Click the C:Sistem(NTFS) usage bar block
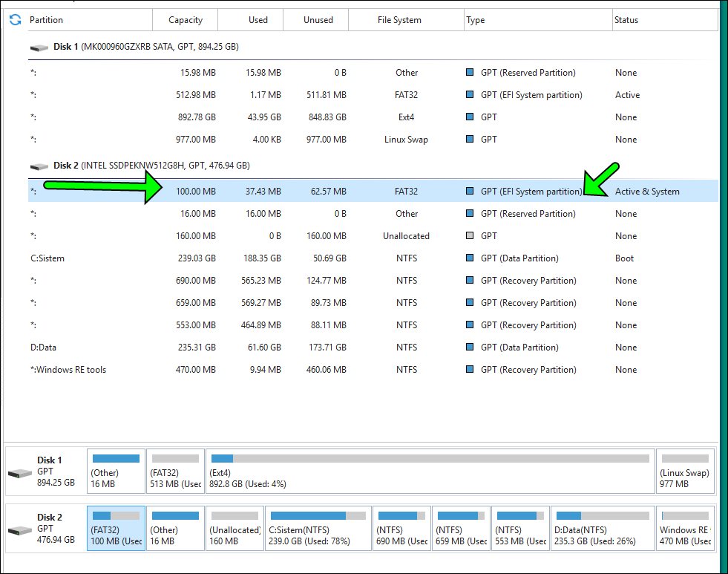Screen dimensions: 728x574 pyautogui.click(x=318, y=528)
